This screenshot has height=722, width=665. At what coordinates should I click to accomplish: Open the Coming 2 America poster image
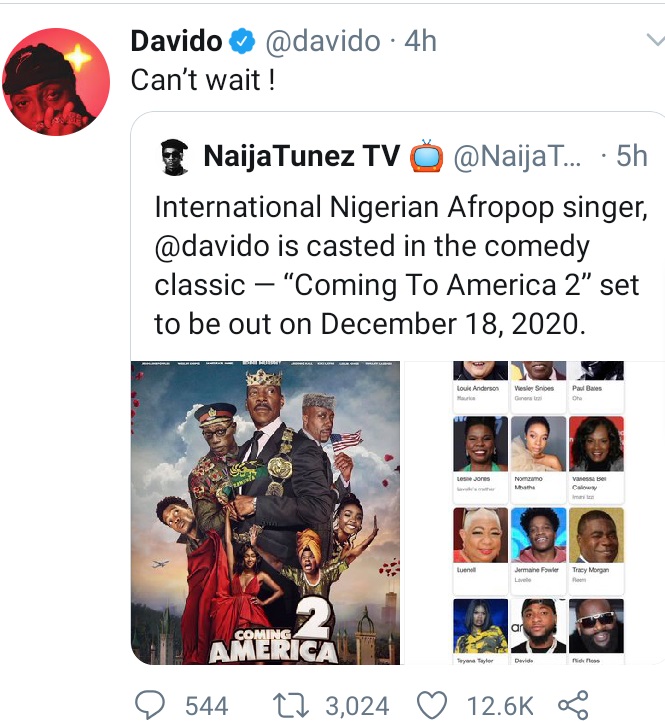265,512
